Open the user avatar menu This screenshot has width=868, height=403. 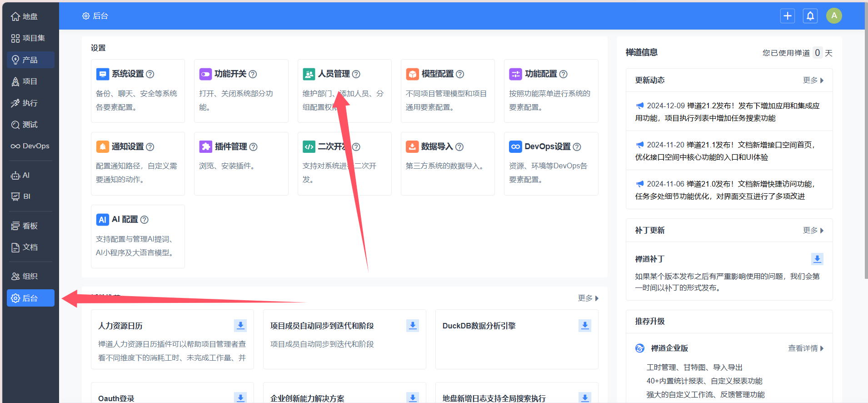pos(834,16)
